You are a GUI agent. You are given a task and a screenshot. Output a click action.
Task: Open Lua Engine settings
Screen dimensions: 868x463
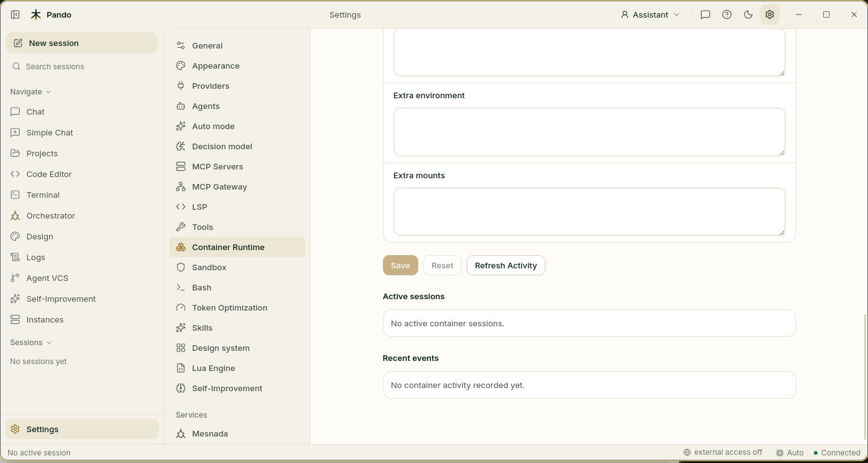click(237, 368)
